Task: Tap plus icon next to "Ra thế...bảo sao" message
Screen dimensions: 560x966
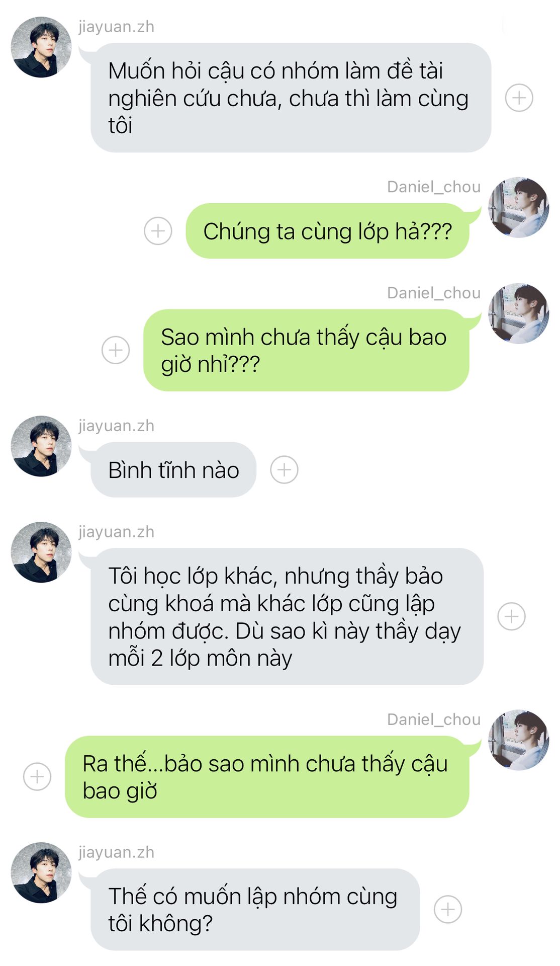Action: [x=37, y=776]
